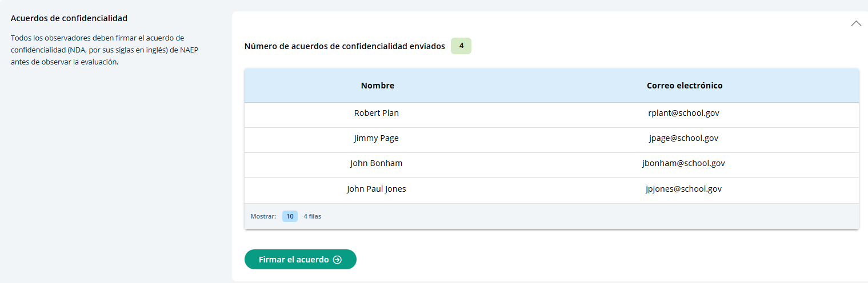
Task: Click the Número de acuerdos enviados label
Action: (x=344, y=46)
